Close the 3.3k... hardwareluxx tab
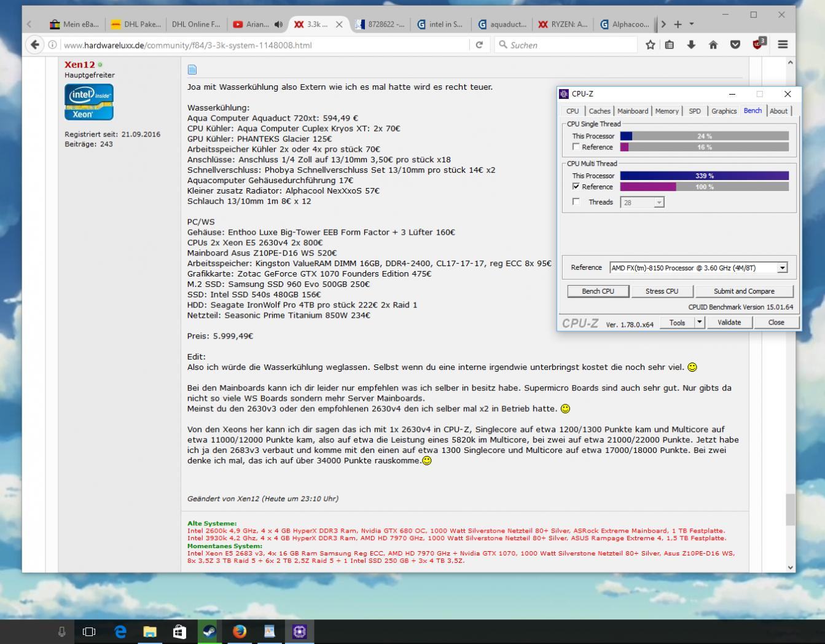The image size is (825, 644). [x=339, y=24]
